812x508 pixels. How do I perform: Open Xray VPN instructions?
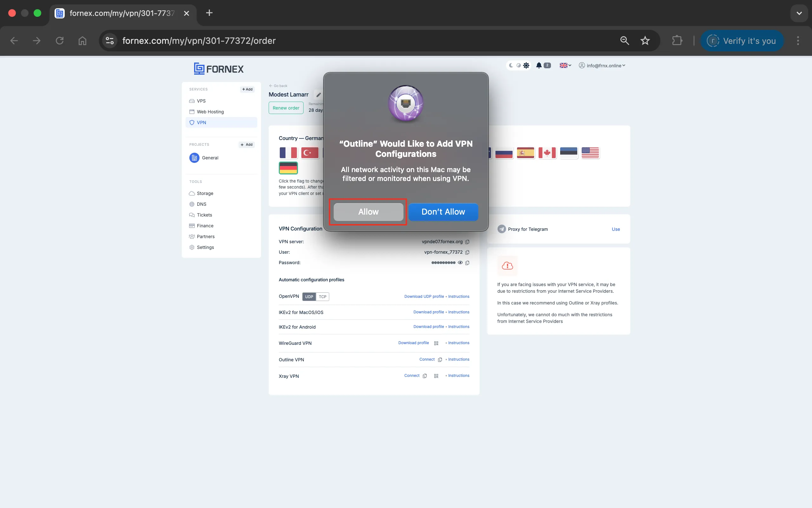tap(459, 375)
